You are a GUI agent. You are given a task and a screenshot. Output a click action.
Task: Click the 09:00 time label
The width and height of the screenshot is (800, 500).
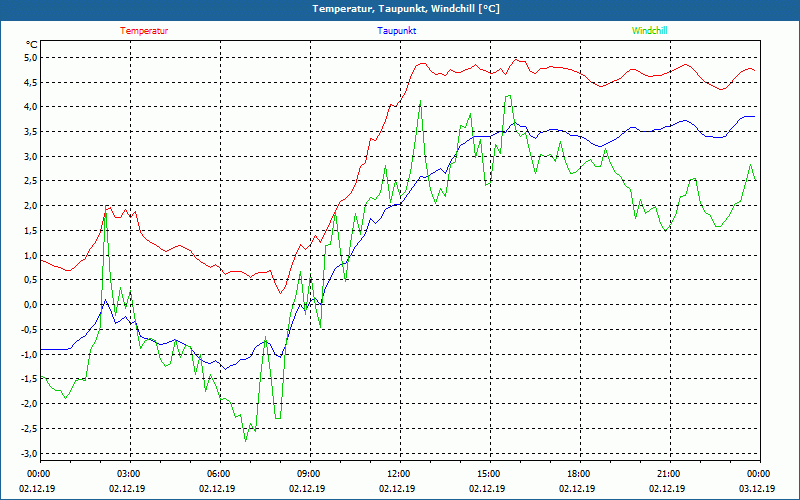[x=310, y=474]
